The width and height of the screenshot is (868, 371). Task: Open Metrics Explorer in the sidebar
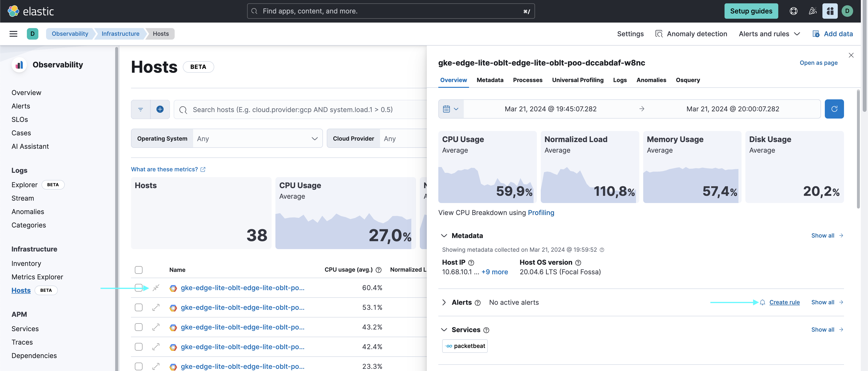click(37, 277)
